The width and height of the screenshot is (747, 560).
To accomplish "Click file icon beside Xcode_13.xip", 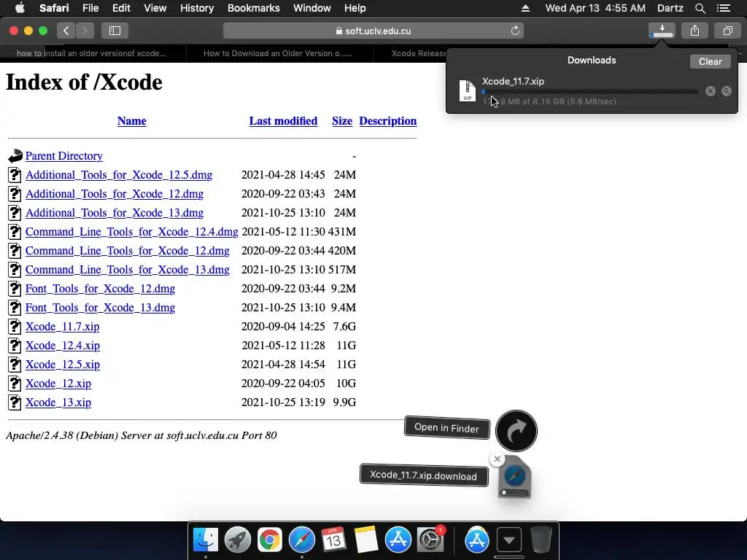I will coord(15,402).
